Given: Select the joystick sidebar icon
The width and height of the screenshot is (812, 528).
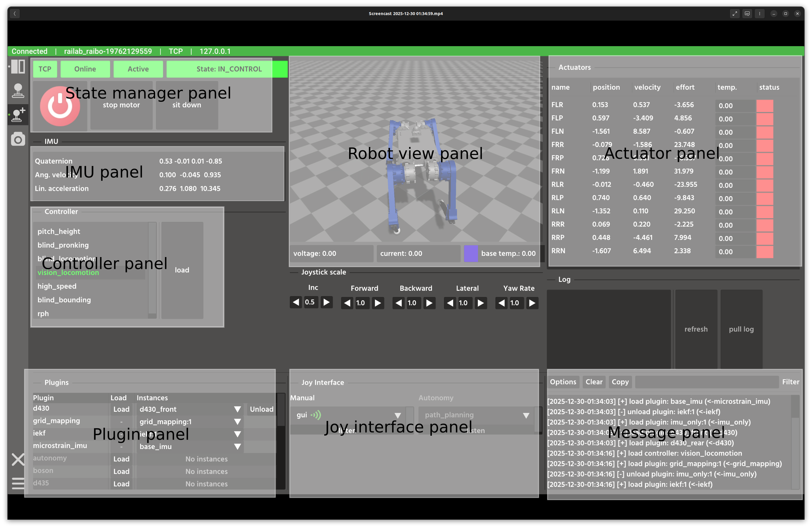Looking at the screenshot, I should pos(18,91).
